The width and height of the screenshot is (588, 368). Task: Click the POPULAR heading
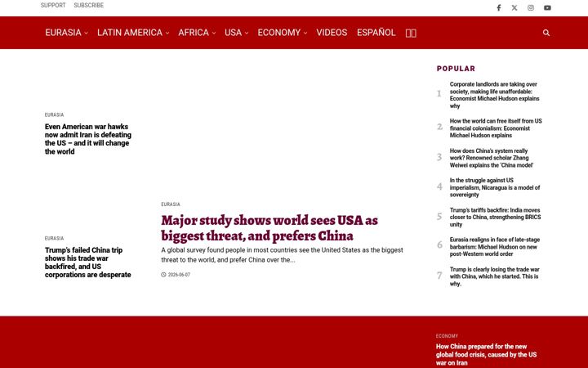[x=456, y=69]
